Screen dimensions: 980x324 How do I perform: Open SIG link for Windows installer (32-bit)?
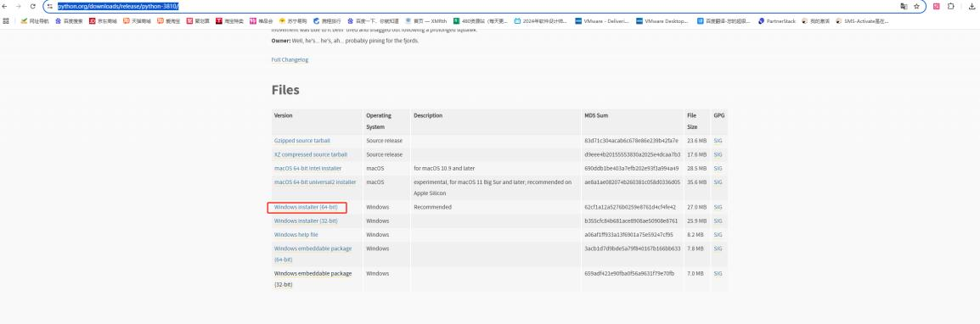[718, 221]
